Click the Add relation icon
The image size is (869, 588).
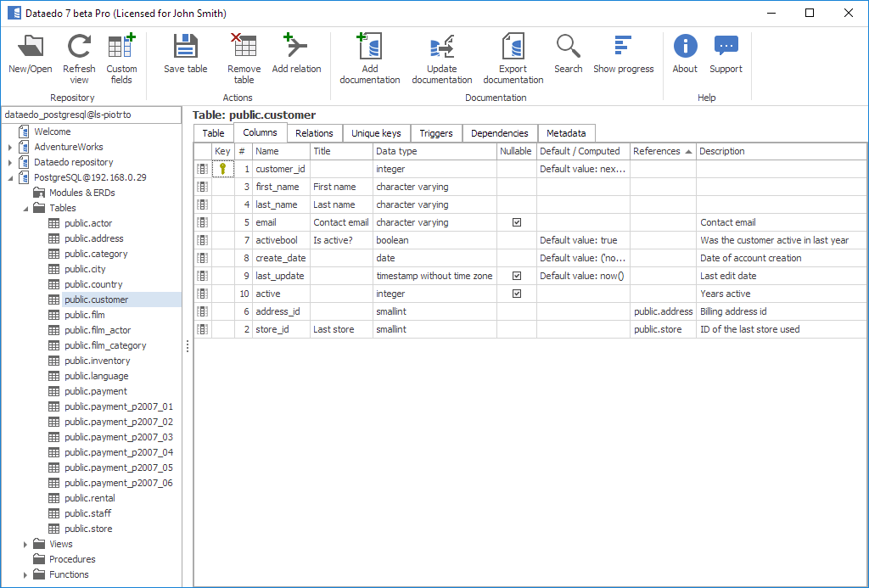coord(296,48)
